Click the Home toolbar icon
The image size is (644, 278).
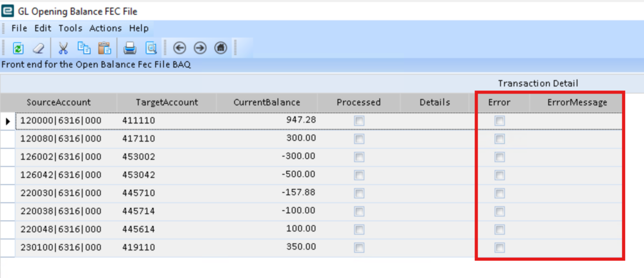tap(221, 48)
